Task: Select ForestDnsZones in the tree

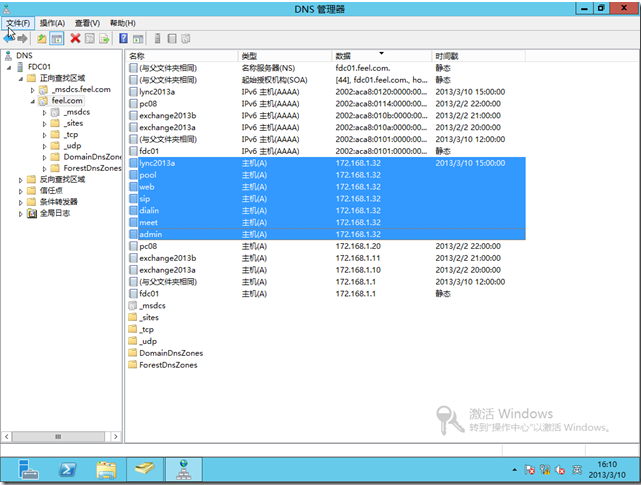Action: point(92,168)
